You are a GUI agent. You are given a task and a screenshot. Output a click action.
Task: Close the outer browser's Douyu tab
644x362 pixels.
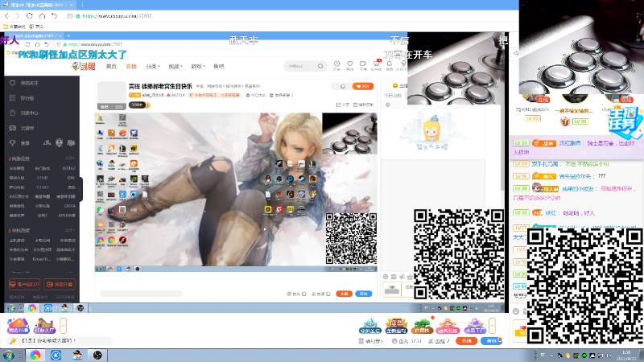pos(71,5)
